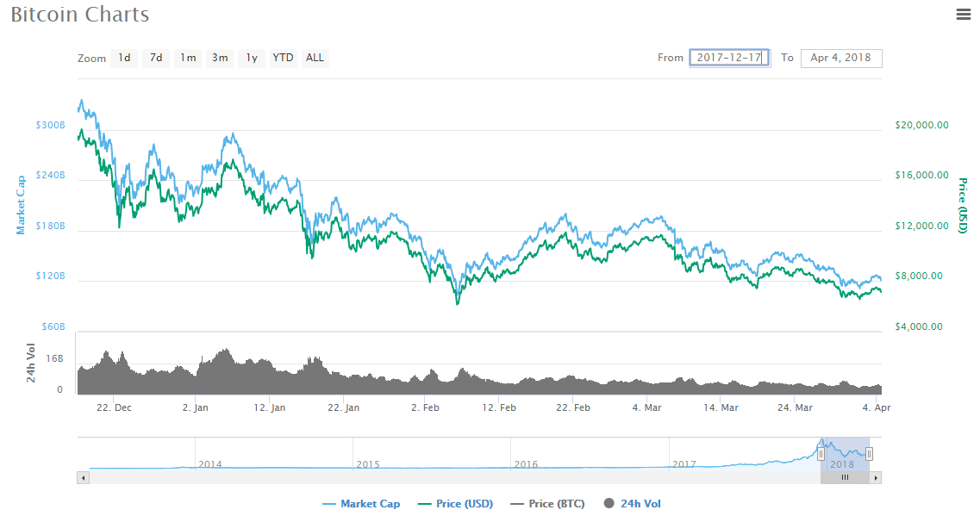
Task: Switch zoom to 1y
Action: (x=252, y=58)
